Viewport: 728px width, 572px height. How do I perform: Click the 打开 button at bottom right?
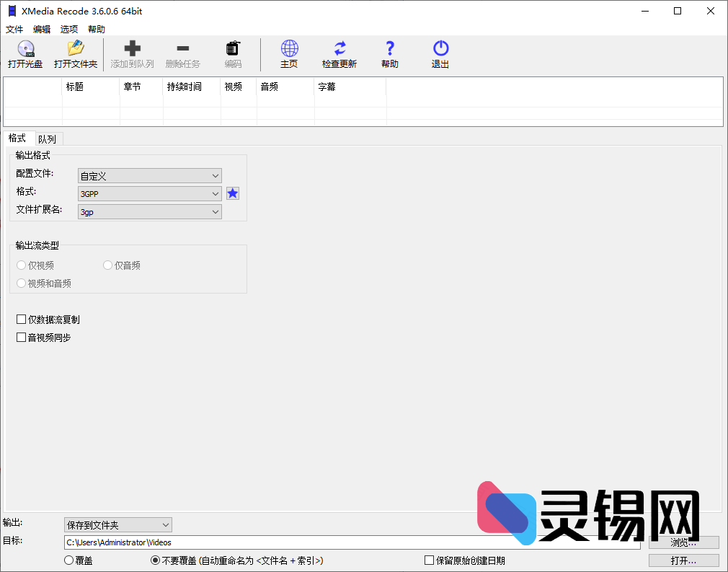point(683,560)
